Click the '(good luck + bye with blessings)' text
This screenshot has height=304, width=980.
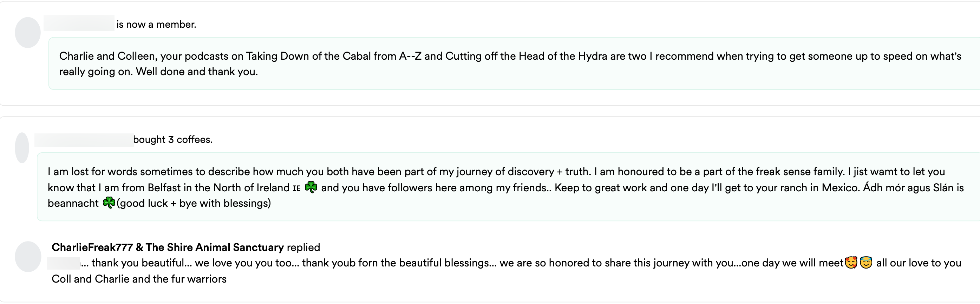point(194,203)
